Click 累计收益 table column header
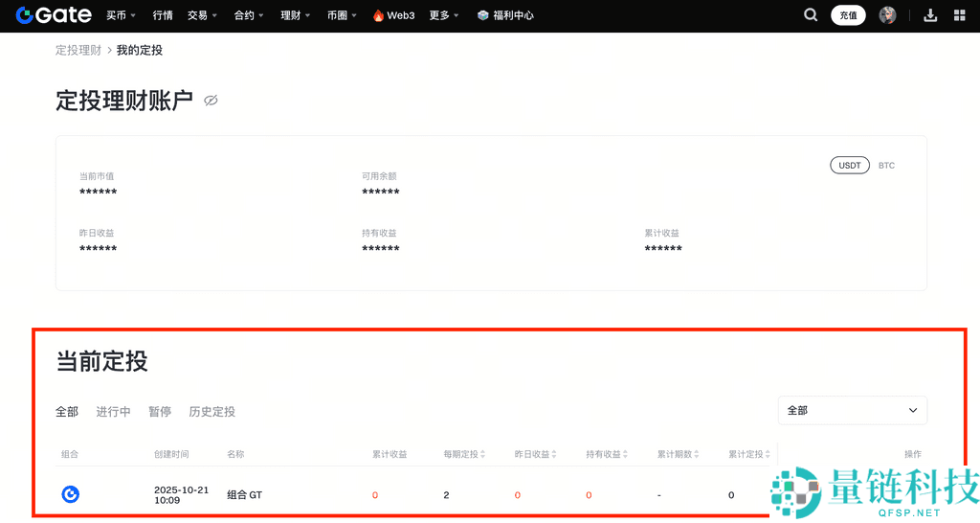This screenshot has height=523, width=980. (x=390, y=454)
